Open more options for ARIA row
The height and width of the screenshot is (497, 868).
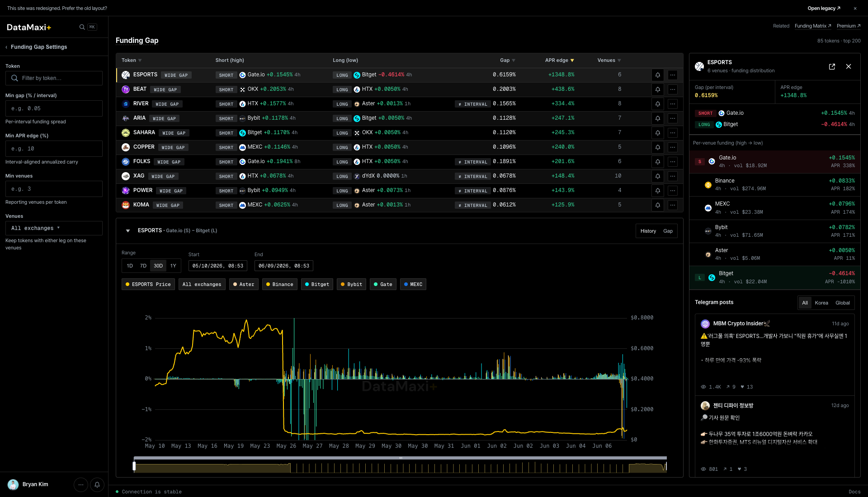pyautogui.click(x=673, y=118)
